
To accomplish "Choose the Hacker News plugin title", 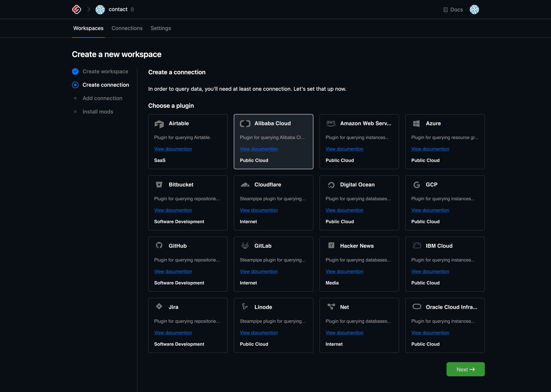I will click(x=357, y=246).
